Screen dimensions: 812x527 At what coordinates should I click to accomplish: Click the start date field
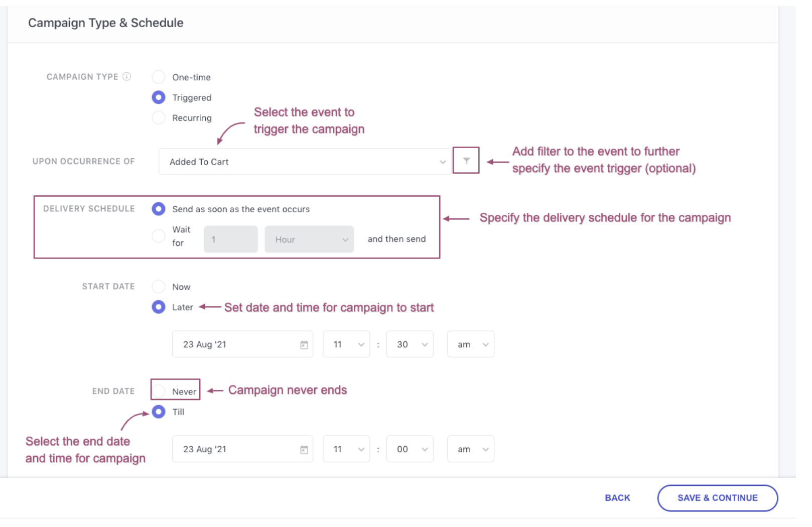(x=236, y=345)
